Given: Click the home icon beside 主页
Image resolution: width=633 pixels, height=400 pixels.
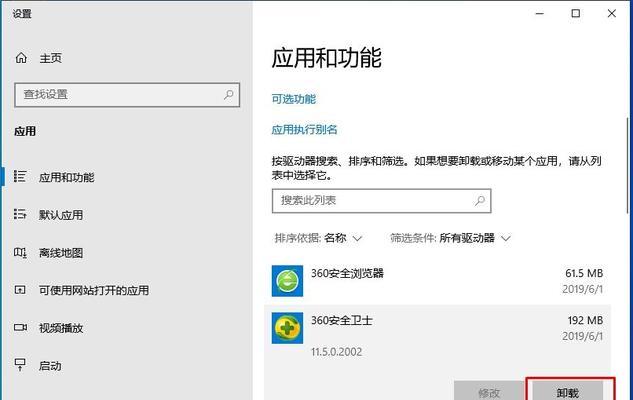Looking at the screenshot, I should tap(21, 58).
